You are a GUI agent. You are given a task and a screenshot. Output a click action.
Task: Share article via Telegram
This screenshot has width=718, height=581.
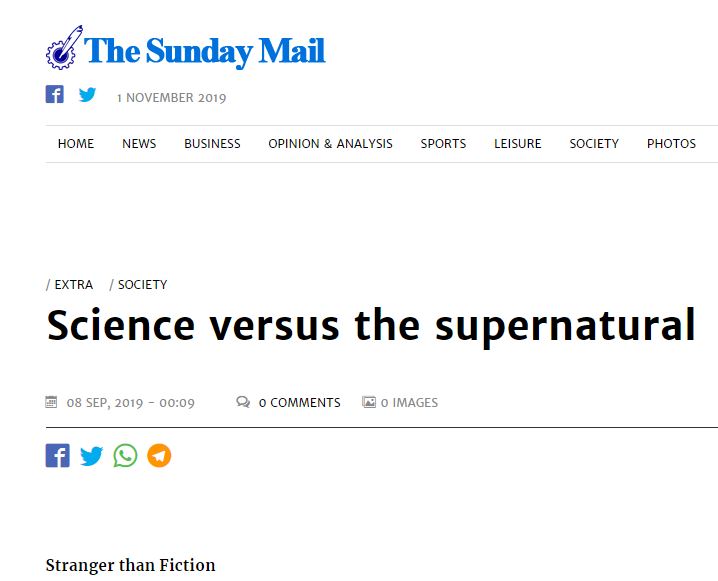coord(159,456)
